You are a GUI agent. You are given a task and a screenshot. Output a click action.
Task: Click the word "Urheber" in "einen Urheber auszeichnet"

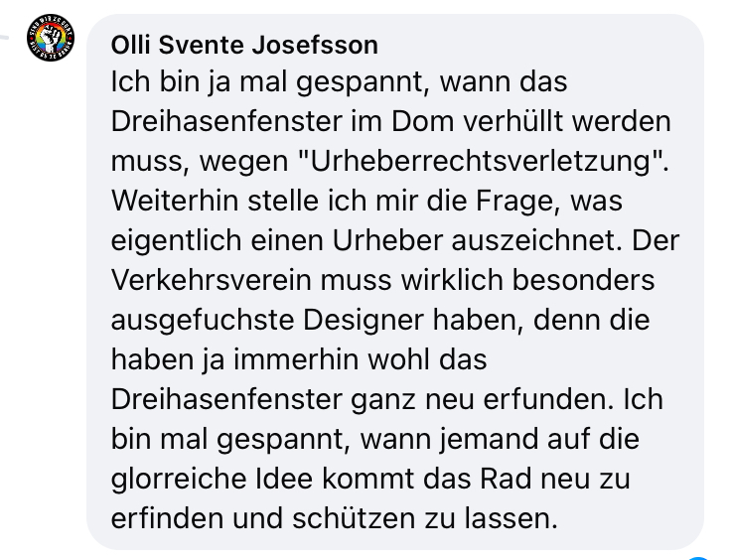point(387,240)
